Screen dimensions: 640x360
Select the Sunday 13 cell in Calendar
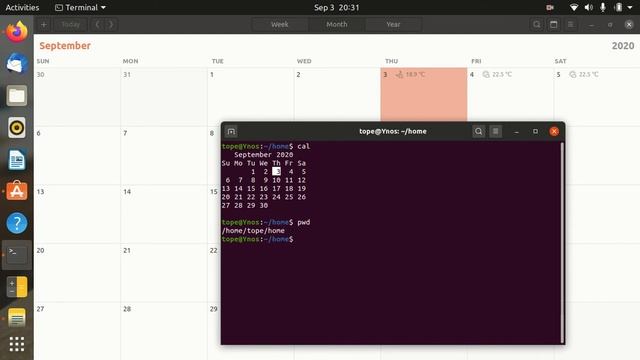77,214
